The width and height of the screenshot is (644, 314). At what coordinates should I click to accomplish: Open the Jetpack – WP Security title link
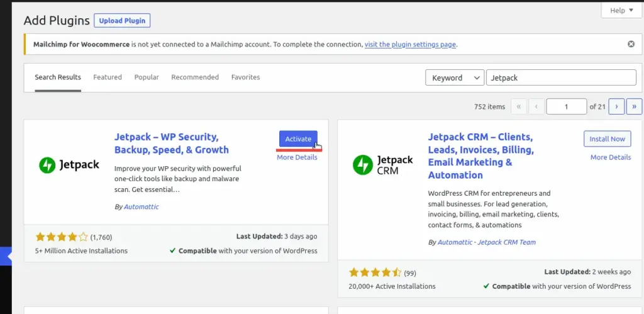pyautogui.click(x=172, y=143)
